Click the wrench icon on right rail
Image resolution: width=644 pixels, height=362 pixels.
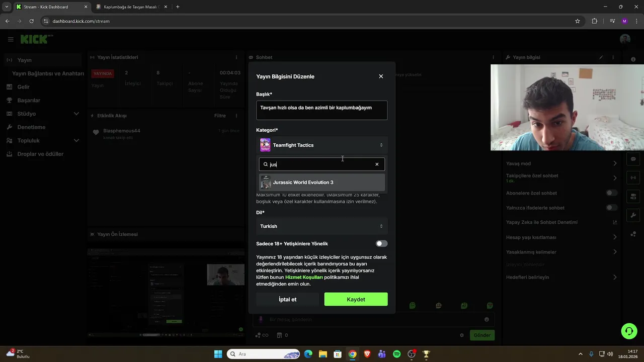pos(633,215)
